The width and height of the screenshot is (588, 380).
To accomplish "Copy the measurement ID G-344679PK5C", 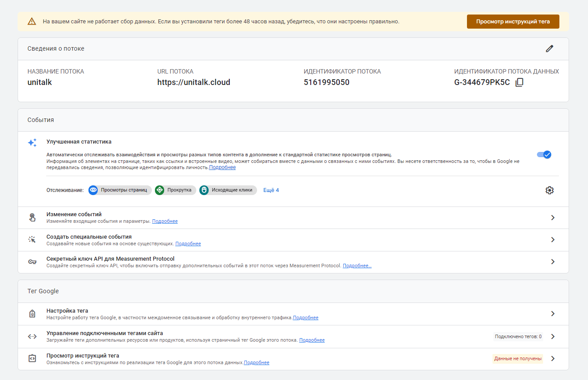I will point(519,82).
